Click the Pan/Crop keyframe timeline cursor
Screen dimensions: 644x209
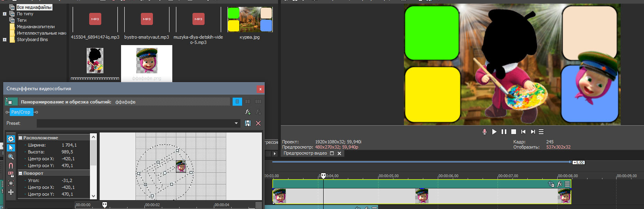105,205
